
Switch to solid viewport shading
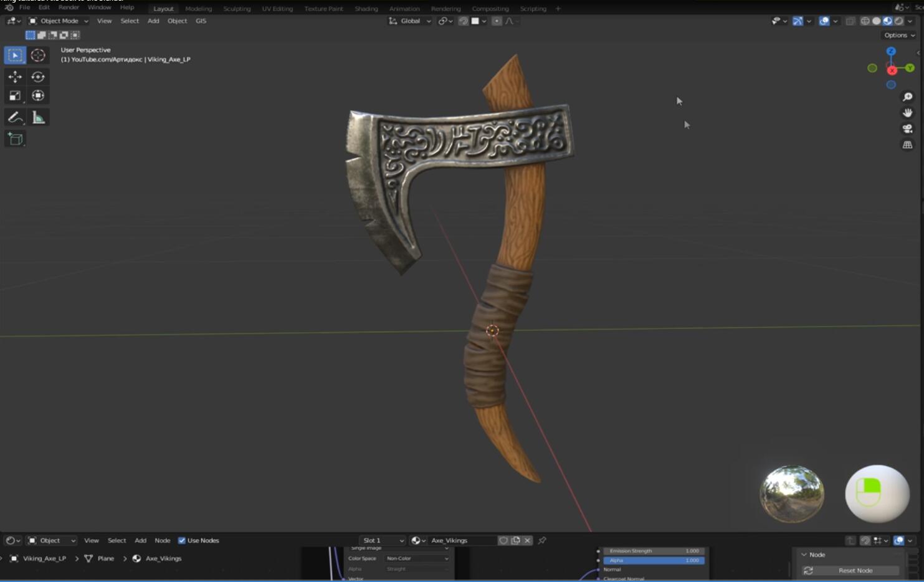click(x=876, y=21)
